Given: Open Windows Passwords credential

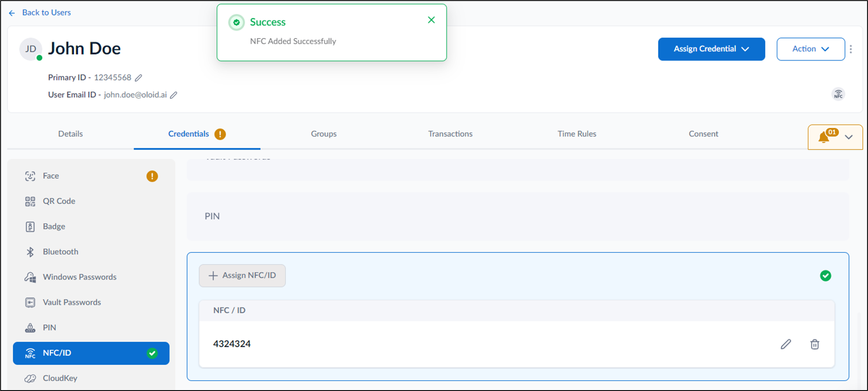Looking at the screenshot, I should coord(91,277).
